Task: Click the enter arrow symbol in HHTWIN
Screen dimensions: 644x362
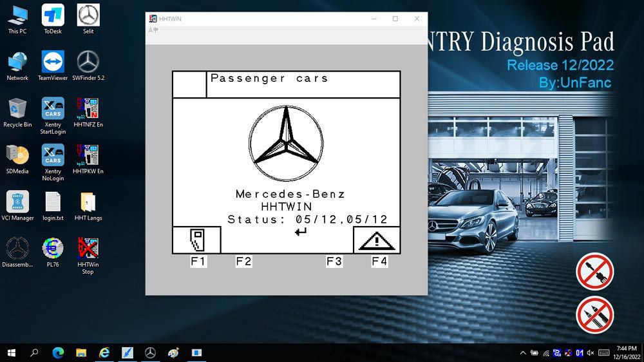Action: click(301, 232)
